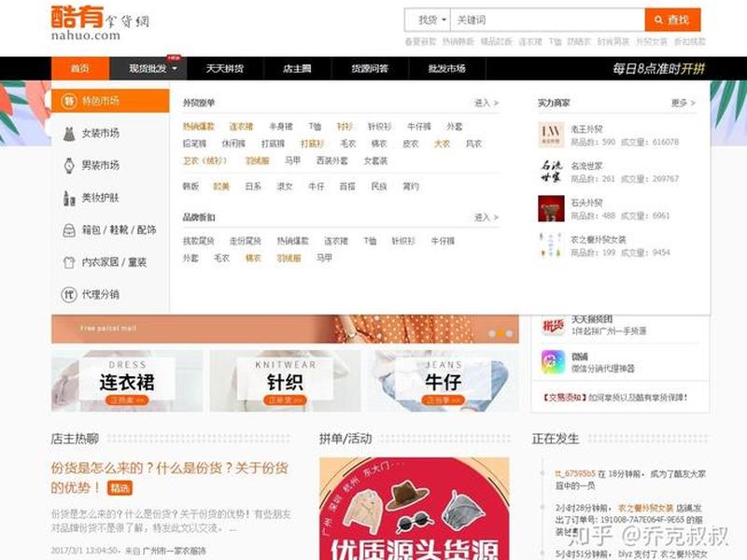Click the dress icon beside 女装市场

[69, 133]
